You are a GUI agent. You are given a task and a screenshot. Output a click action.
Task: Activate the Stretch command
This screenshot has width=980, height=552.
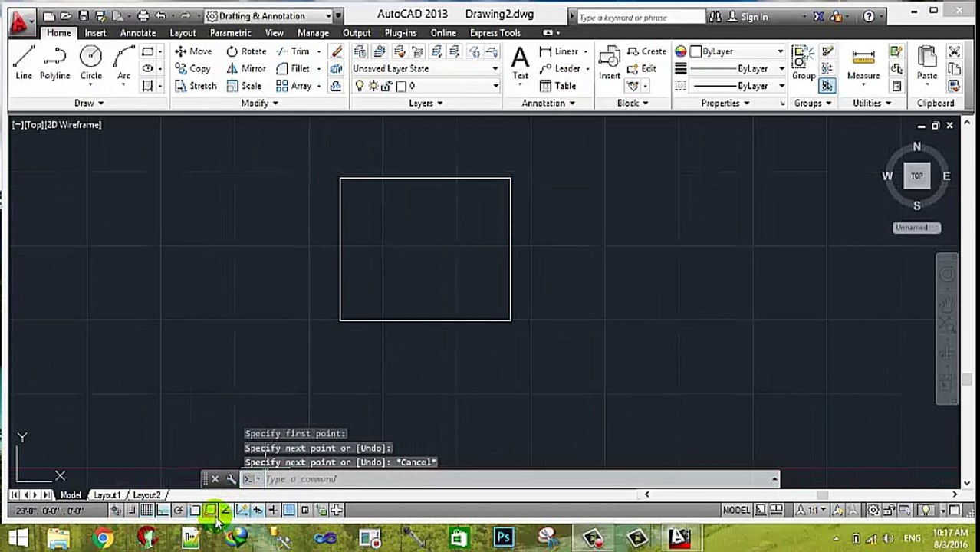pyautogui.click(x=196, y=86)
